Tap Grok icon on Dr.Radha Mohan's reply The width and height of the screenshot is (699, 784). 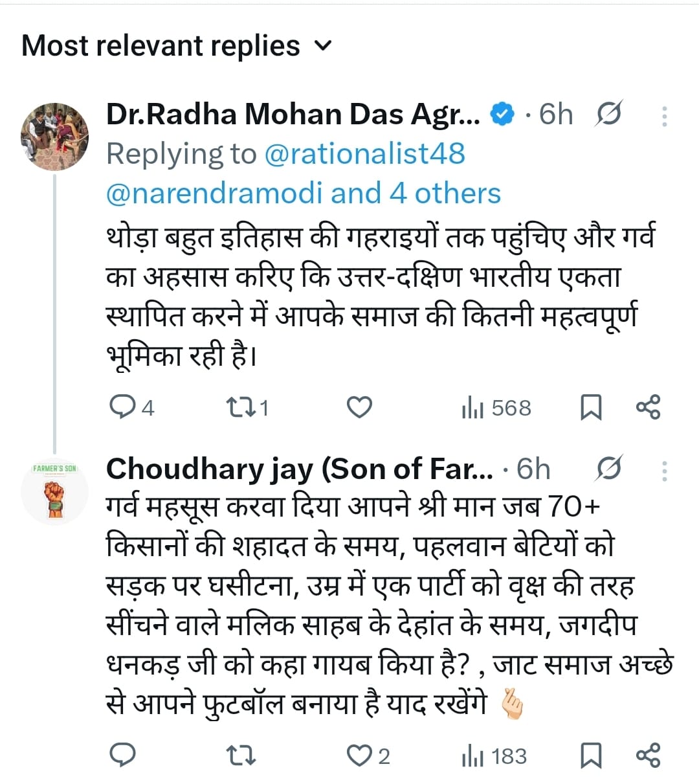coord(608,115)
